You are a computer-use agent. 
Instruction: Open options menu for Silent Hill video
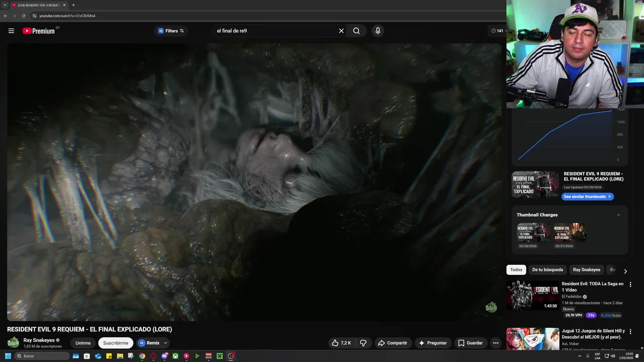pos(630,331)
